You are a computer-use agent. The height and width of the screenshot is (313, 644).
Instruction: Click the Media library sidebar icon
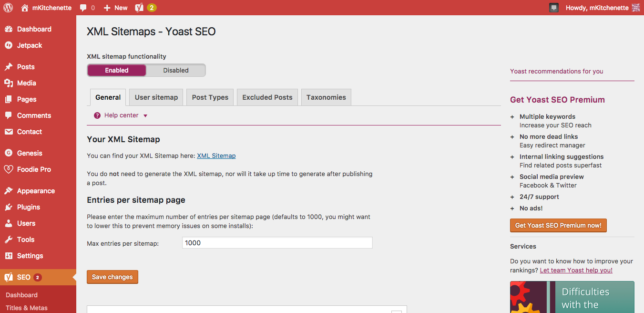click(9, 83)
